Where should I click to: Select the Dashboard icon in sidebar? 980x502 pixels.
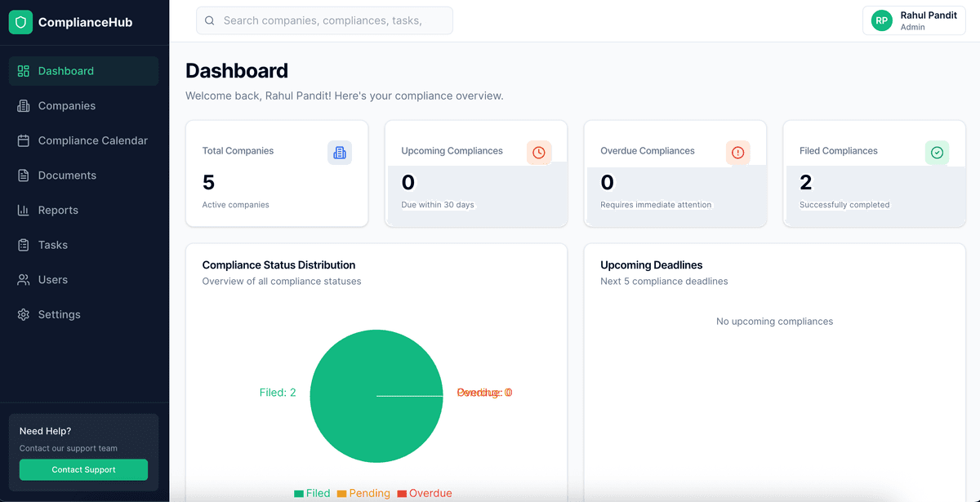click(23, 71)
